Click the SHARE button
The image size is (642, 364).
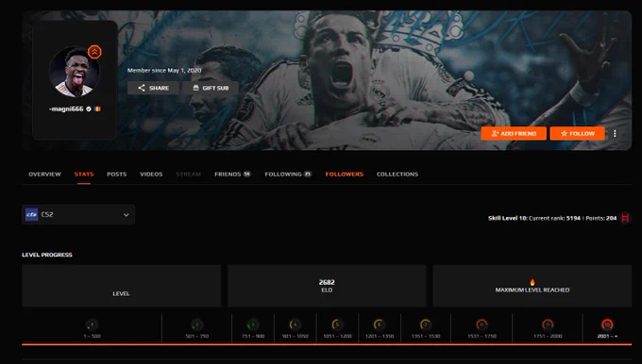[153, 88]
